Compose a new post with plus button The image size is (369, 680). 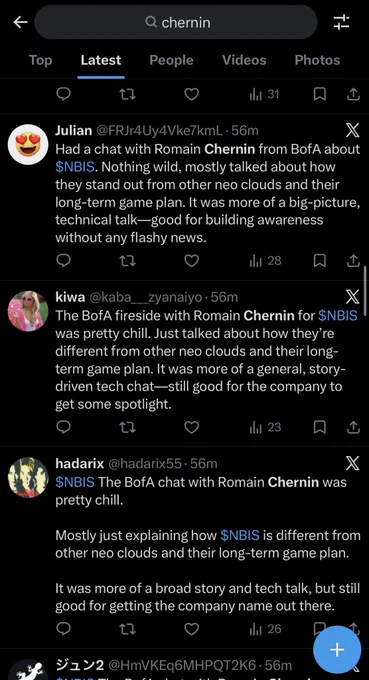click(337, 650)
